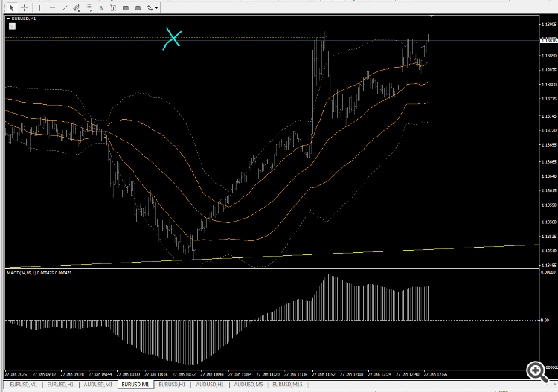558x392 pixels.
Task: Click the Arrows objects tool icon
Action: [x=150, y=8]
